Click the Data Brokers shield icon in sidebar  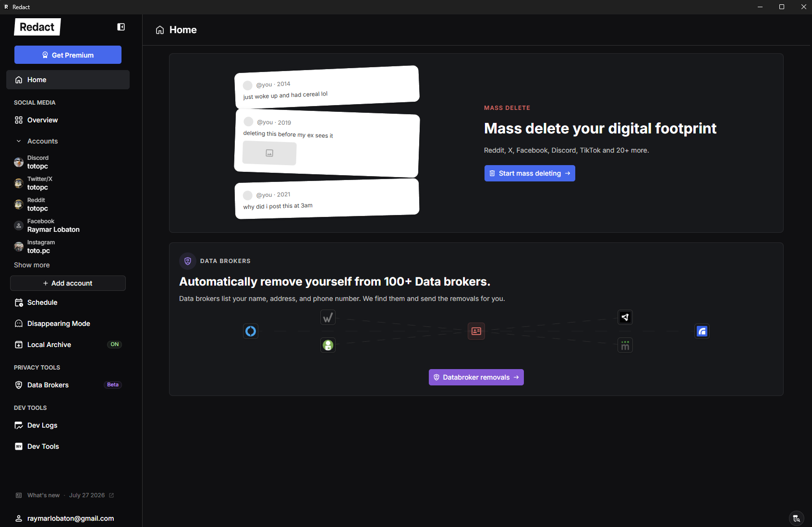point(19,385)
